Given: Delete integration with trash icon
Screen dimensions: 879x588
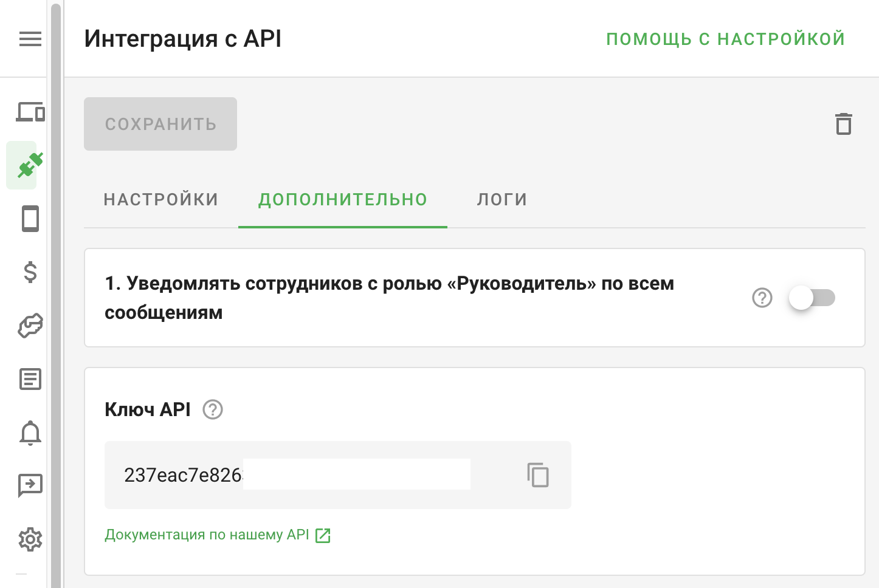Looking at the screenshot, I should click(843, 124).
